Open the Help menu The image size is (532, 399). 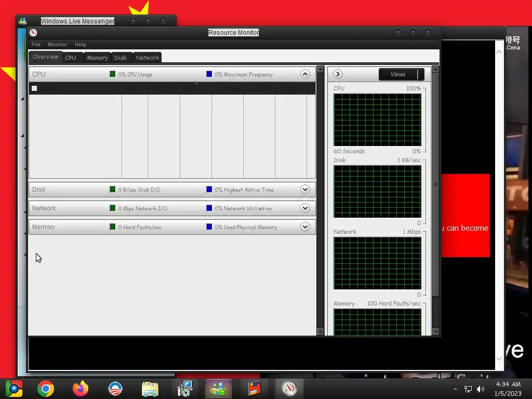point(81,45)
